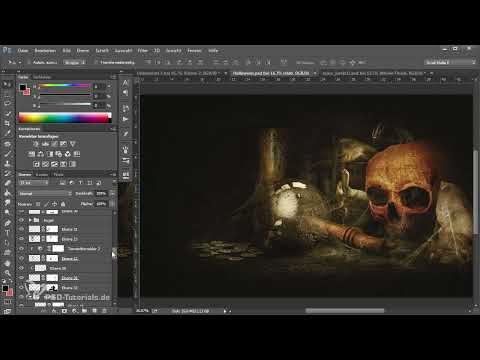480x360 pixels.
Task: Hide the Ebene 30 clipped layer
Action: [22, 268]
